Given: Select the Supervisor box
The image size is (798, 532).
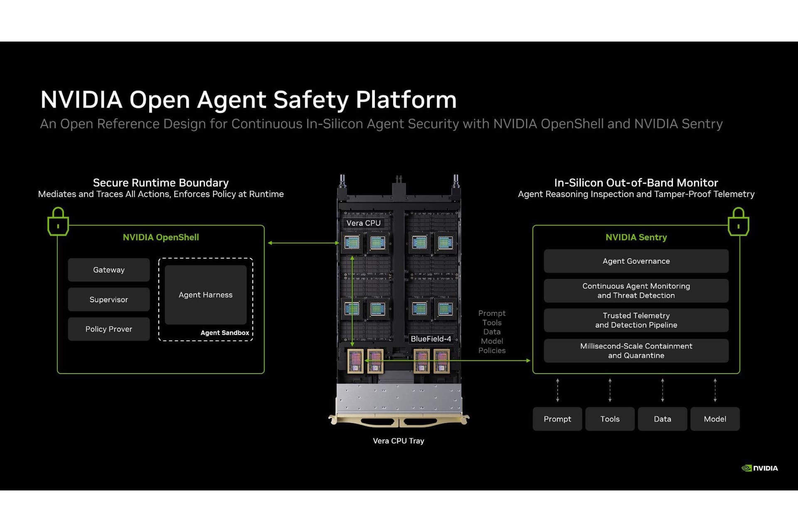Looking at the screenshot, I should pyautogui.click(x=109, y=299).
